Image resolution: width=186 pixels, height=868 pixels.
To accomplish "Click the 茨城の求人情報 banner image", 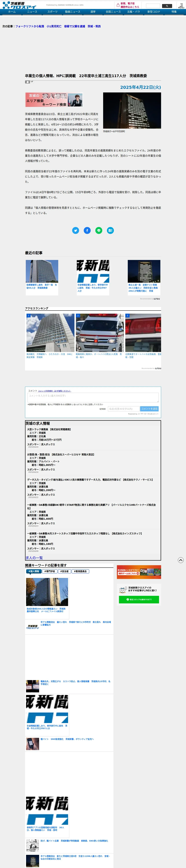I will click(54, 100).
